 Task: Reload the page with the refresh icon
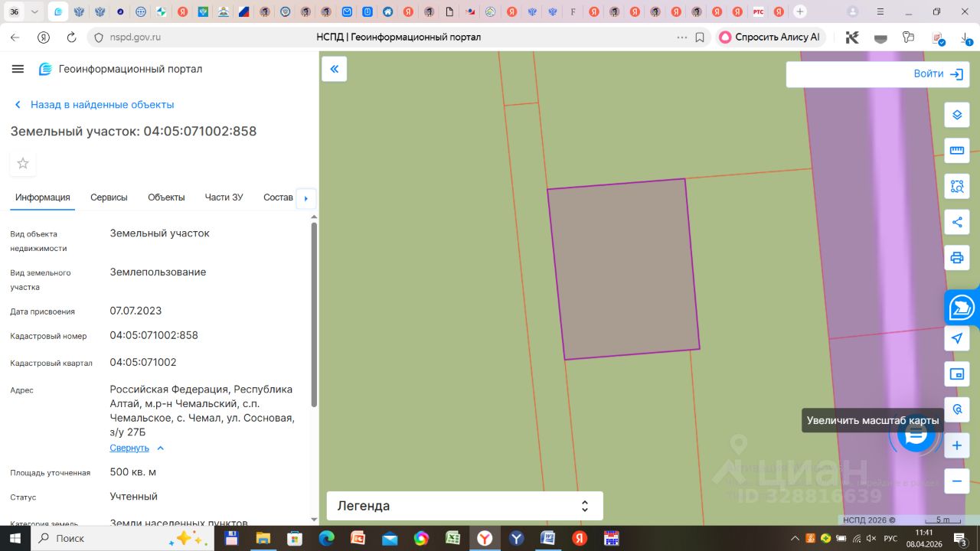click(71, 37)
